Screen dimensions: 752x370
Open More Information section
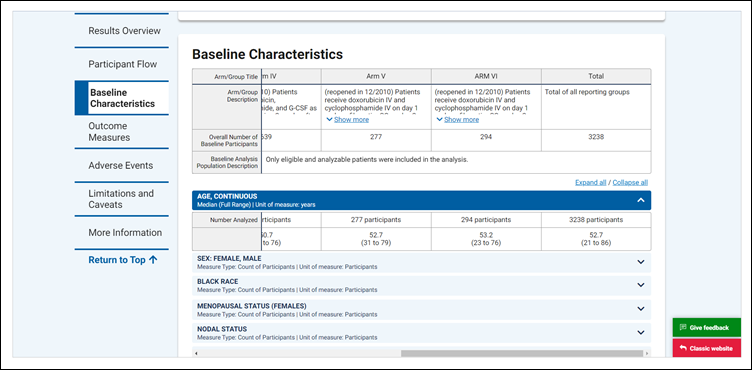[125, 233]
